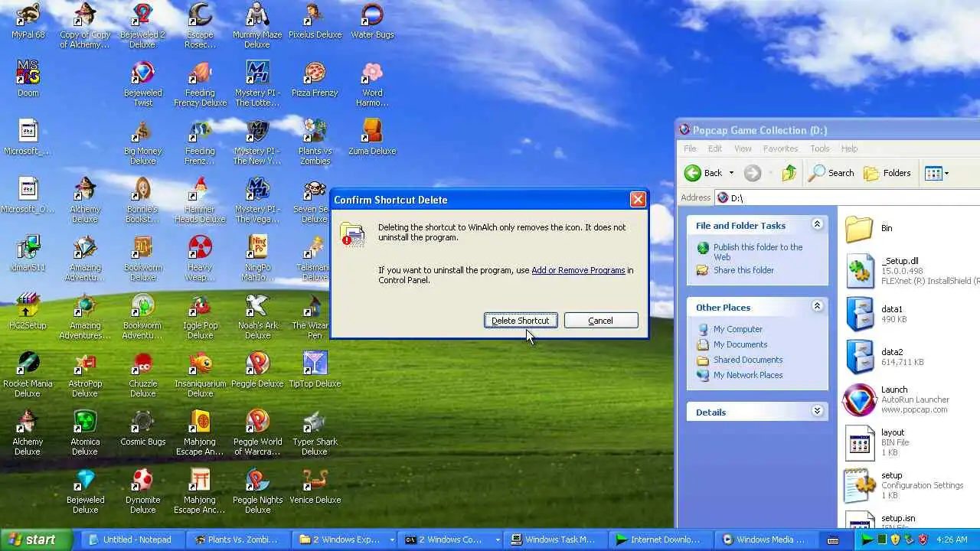
Task: Select the Plants Vs Zombies desktop icon
Action: 315,142
